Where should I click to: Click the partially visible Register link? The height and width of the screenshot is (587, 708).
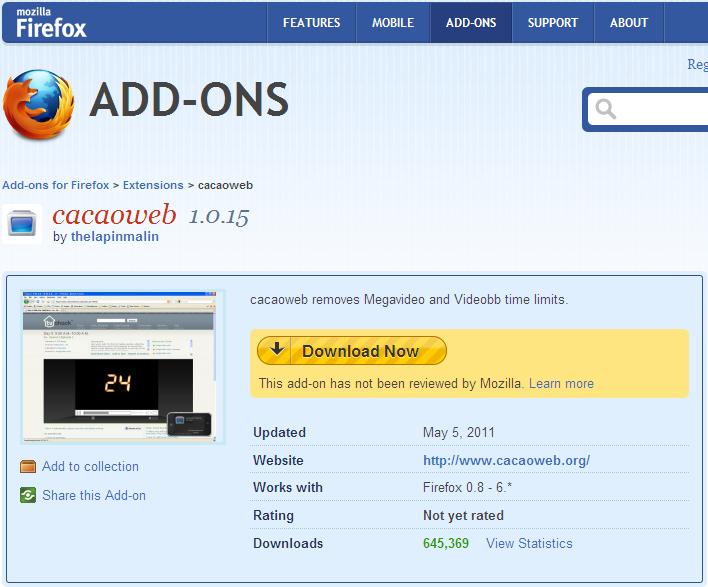coord(697,64)
